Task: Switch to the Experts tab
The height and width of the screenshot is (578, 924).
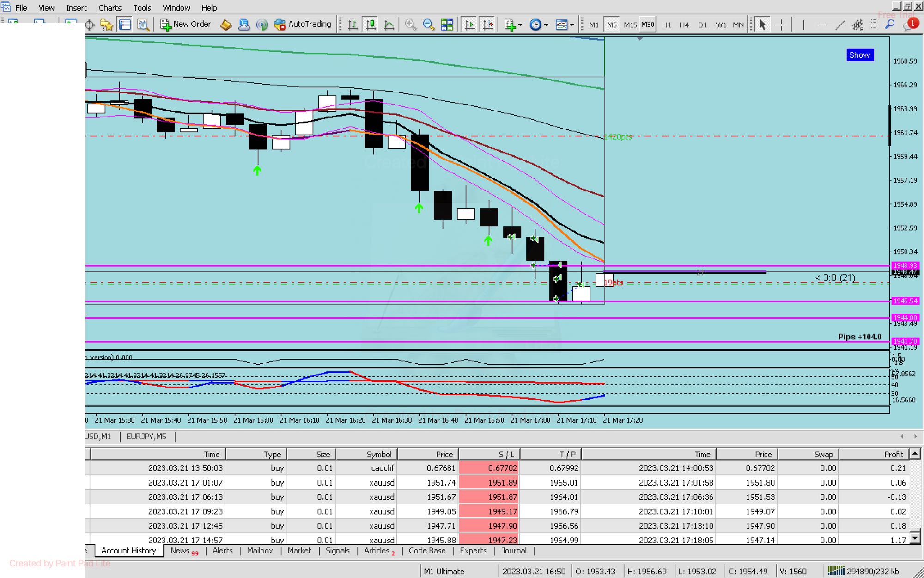Action: pyautogui.click(x=473, y=551)
